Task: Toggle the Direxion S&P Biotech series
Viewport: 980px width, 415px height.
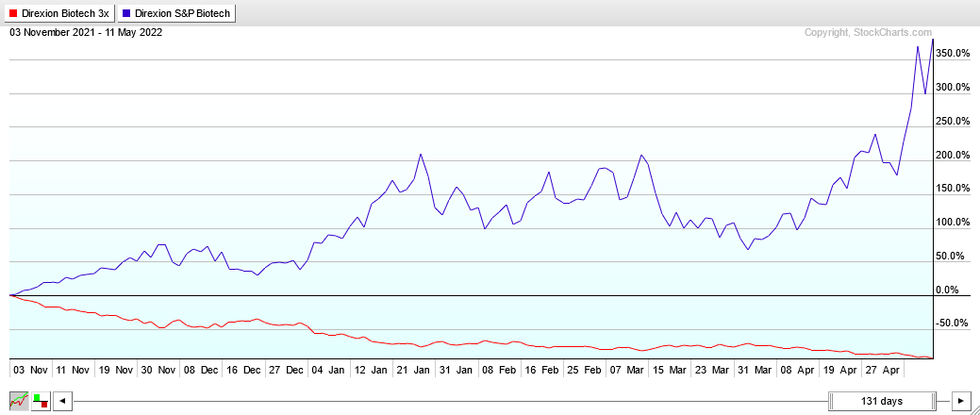Action: pos(177,13)
